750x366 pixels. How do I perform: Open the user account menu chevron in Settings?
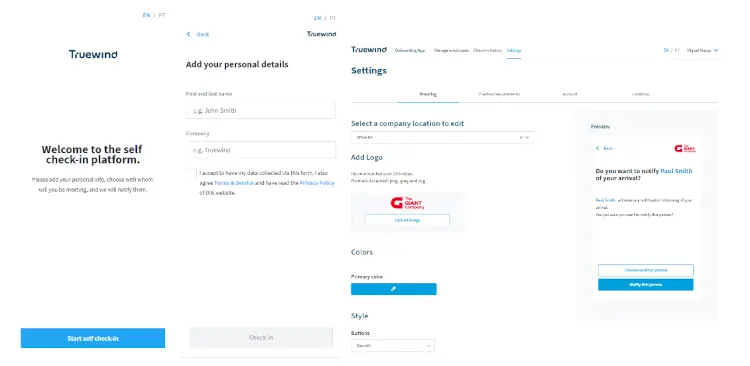pos(716,50)
